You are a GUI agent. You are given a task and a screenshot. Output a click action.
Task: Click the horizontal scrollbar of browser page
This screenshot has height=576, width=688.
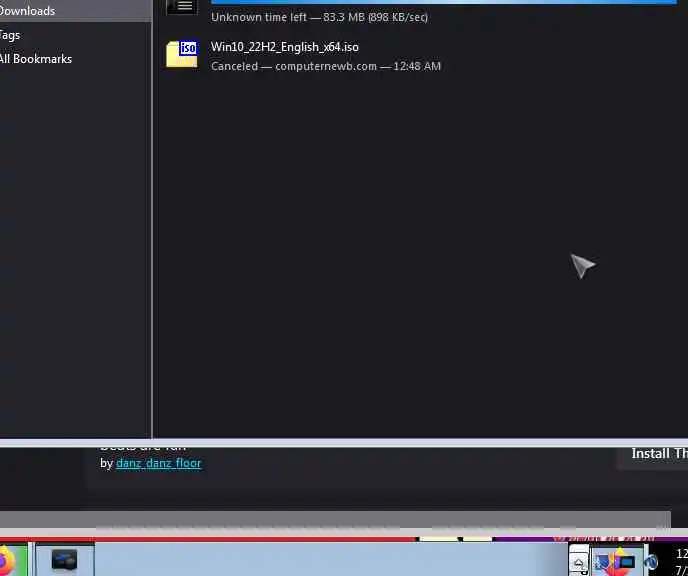point(335,519)
